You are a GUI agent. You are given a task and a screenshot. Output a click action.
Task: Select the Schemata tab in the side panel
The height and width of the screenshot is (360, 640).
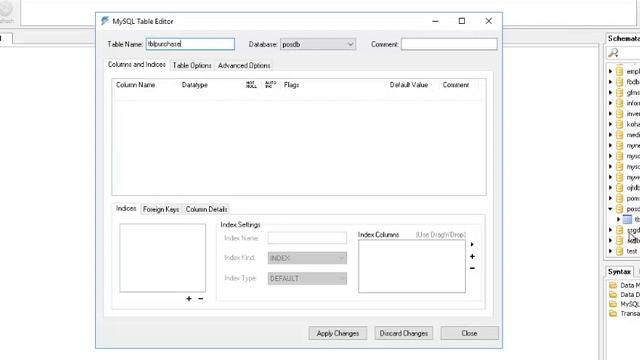coord(623,38)
